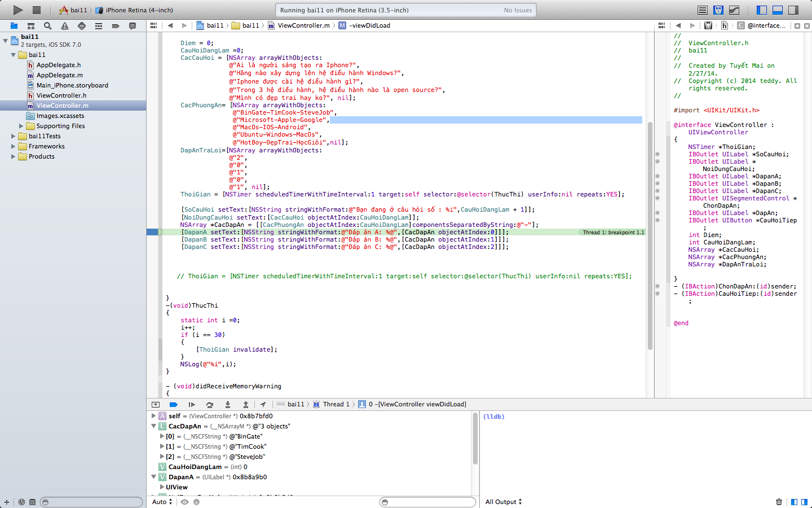This screenshot has width=812, height=508.
Task: Open the Breakpoint navigator icon
Action: 116,26
